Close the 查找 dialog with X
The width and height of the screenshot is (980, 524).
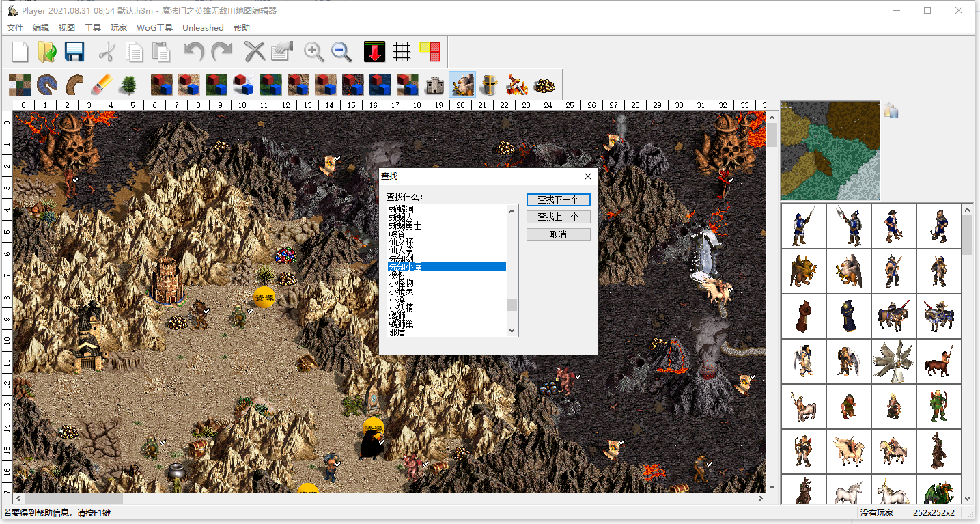[588, 176]
